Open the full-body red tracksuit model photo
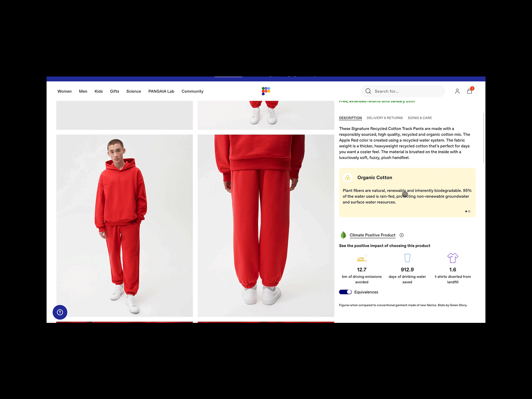This screenshot has height=399, width=532. (x=125, y=226)
